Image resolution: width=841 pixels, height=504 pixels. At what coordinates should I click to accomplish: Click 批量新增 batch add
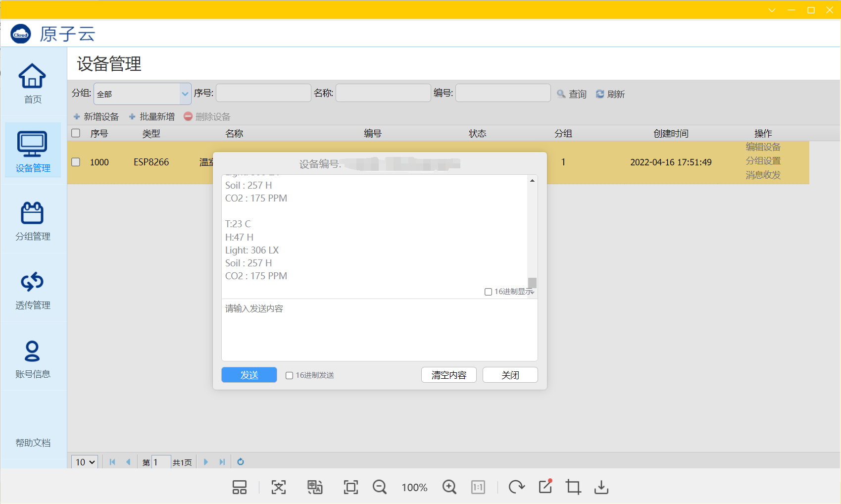(x=151, y=116)
